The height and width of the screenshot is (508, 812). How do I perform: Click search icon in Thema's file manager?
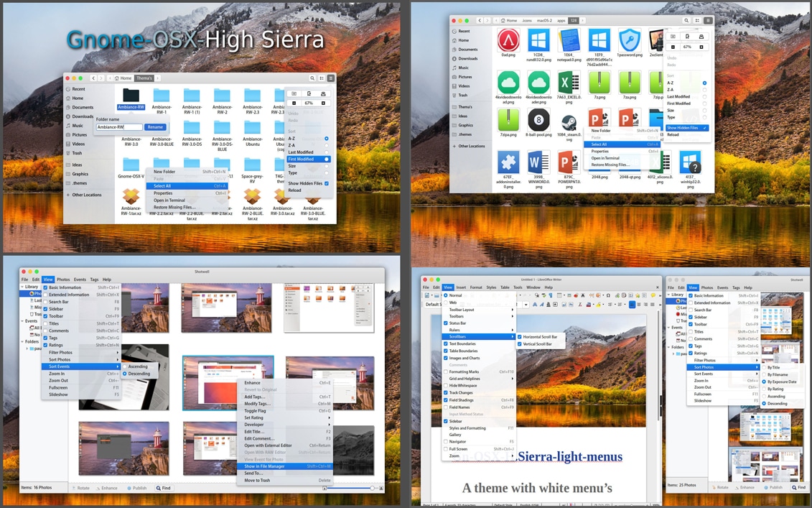pos(312,78)
